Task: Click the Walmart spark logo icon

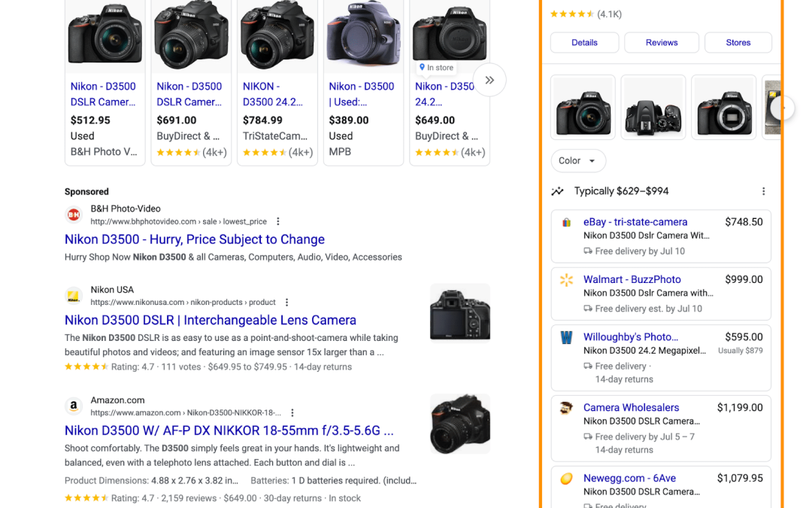Action: 567,280
